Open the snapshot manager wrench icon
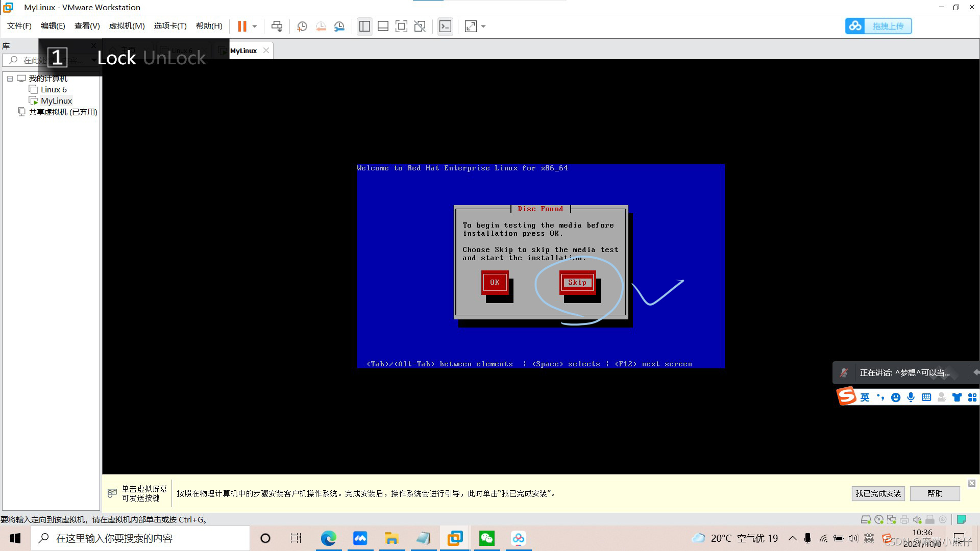The image size is (980, 551). click(x=339, y=26)
